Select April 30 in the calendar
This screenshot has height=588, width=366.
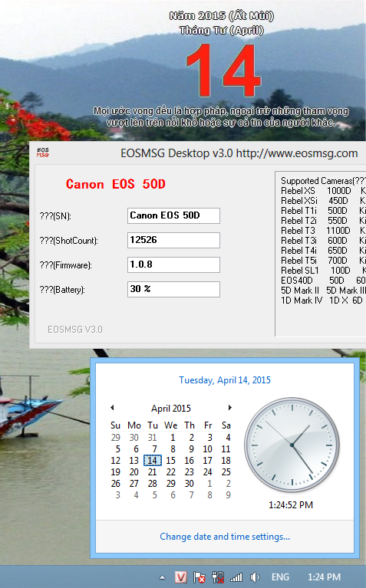[x=190, y=484]
